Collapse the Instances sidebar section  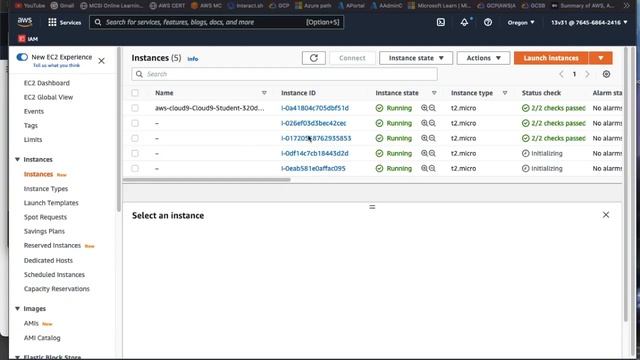pyautogui.click(x=18, y=159)
